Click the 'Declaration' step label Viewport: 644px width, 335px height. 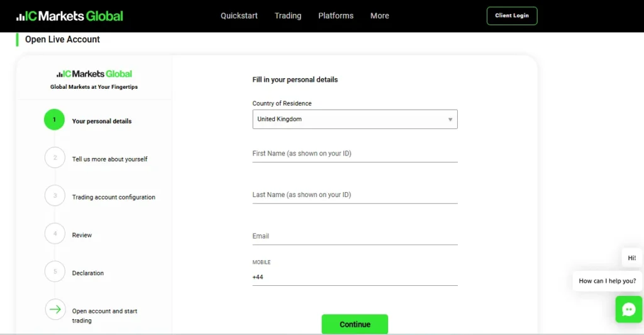click(x=88, y=273)
